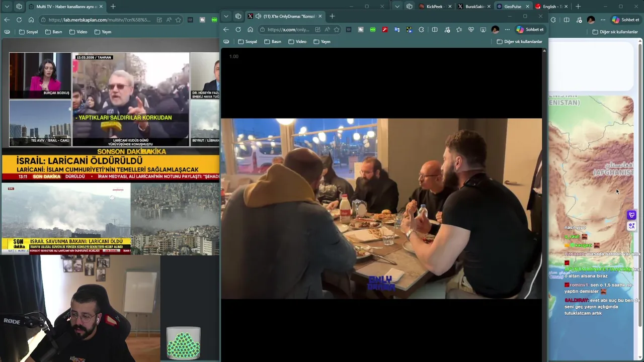Open Video bookmarks folder in Multi TV window
The height and width of the screenshot is (362, 644).
[78, 32]
